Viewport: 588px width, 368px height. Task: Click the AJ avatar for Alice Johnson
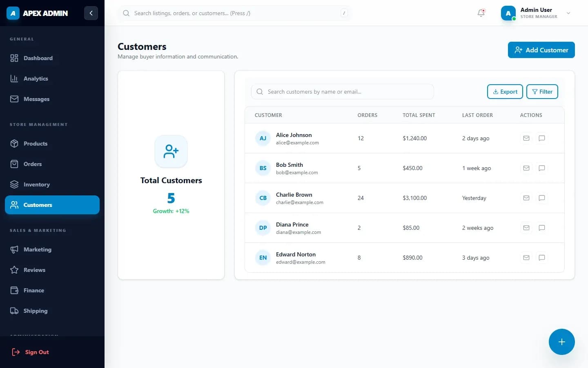(x=263, y=138)
